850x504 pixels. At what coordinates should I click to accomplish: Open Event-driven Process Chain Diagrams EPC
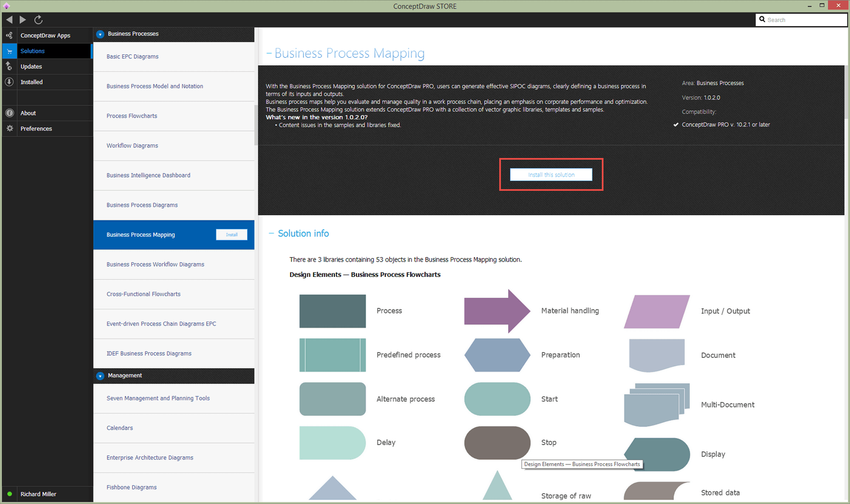(174, 324)
